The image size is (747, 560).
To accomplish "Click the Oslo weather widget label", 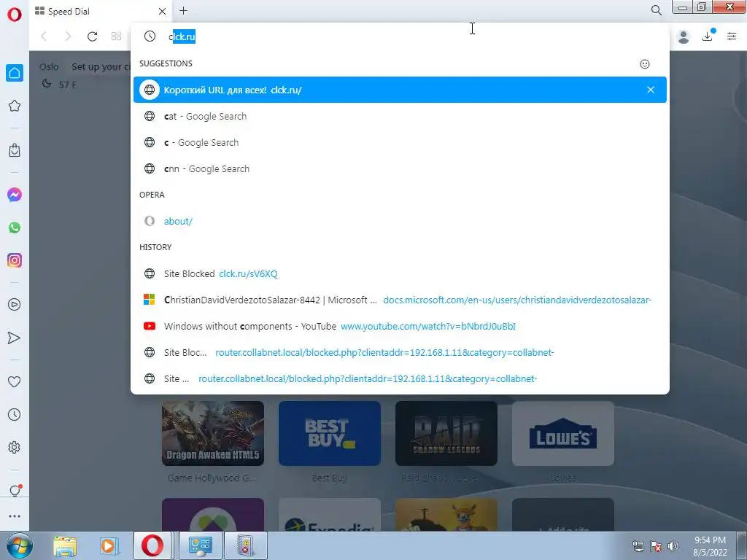I will tap(49, 66).
